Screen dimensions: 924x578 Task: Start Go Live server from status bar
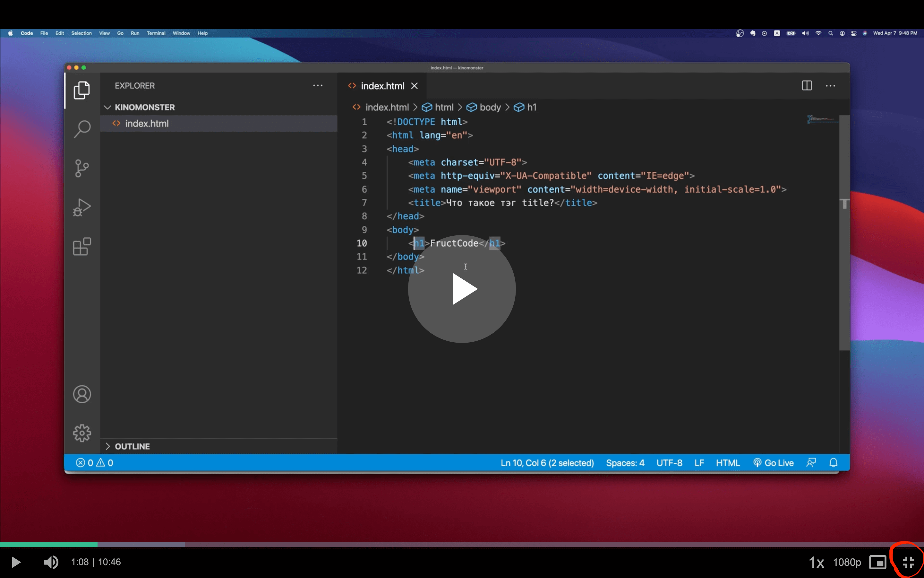pyautogui.click(x=774, y=463)
